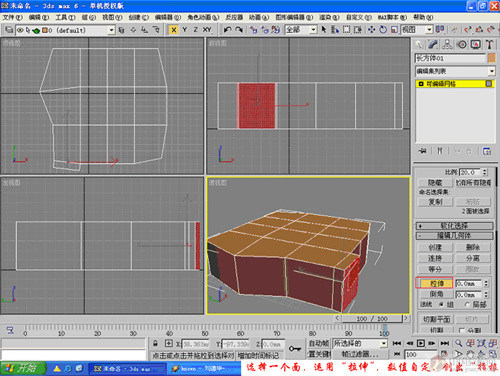This screenshot has width=500, height=376.
Task: Activate the Select Object arrow tool
Action: coord(324,30)
